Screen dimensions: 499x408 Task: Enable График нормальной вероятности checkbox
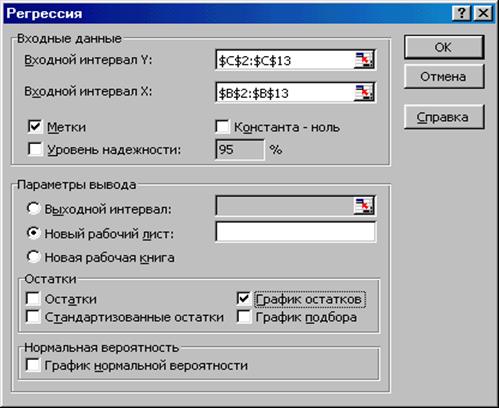(33, 365)
